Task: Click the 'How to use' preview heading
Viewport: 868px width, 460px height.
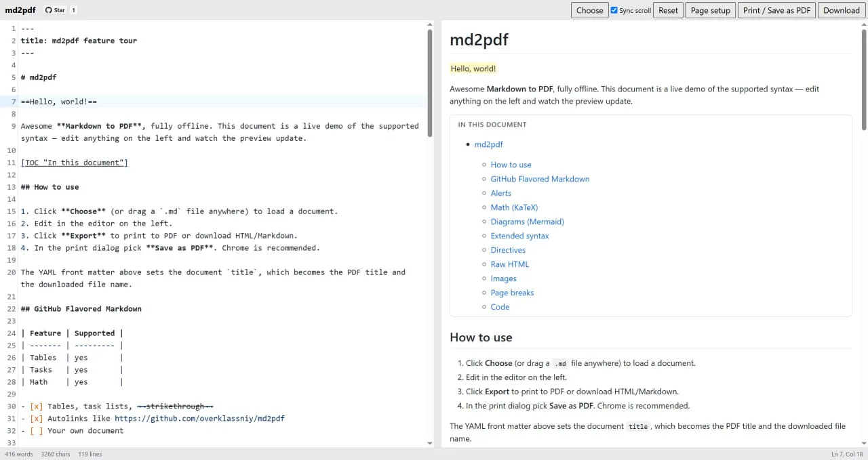Action: (481, 337)
